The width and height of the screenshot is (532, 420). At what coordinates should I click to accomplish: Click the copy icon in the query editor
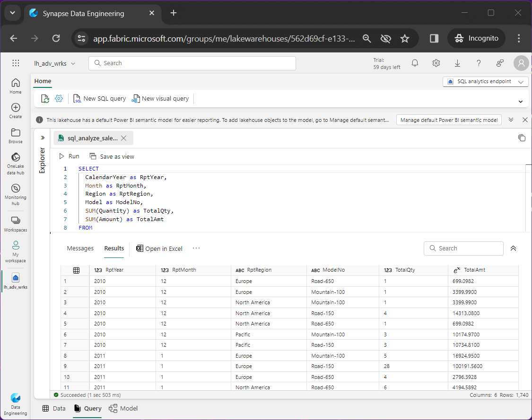point(522,138)
